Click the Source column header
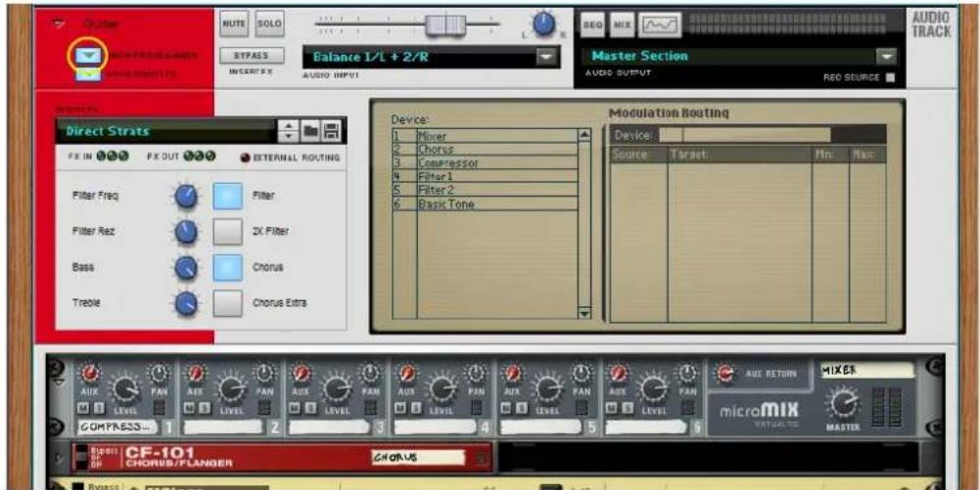This screenshot has width=980, height=490. (638, 155)
